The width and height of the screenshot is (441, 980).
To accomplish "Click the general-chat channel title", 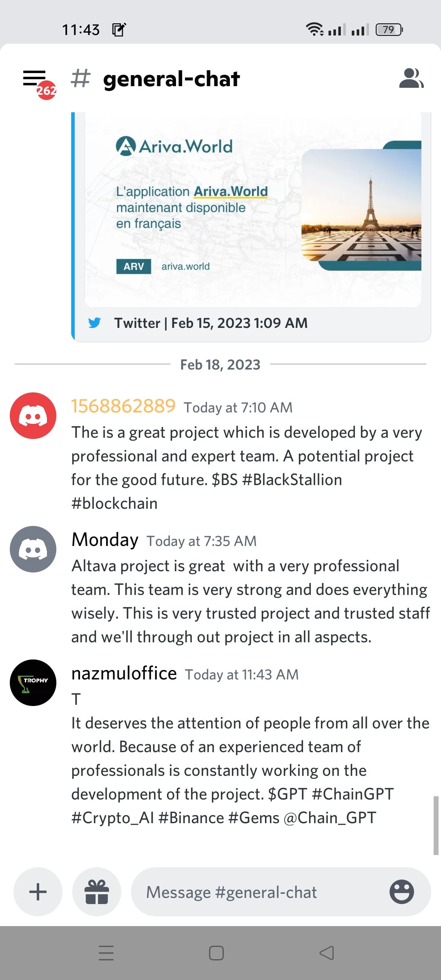I will pos(171,79).
